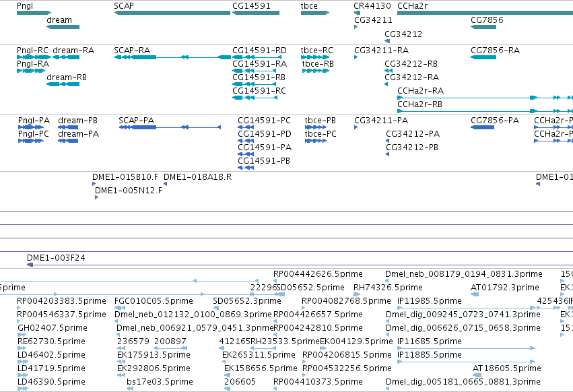Select EST IP11885.5prime
Viewport: 573px width, 392px height.
(x=430, y=355)
